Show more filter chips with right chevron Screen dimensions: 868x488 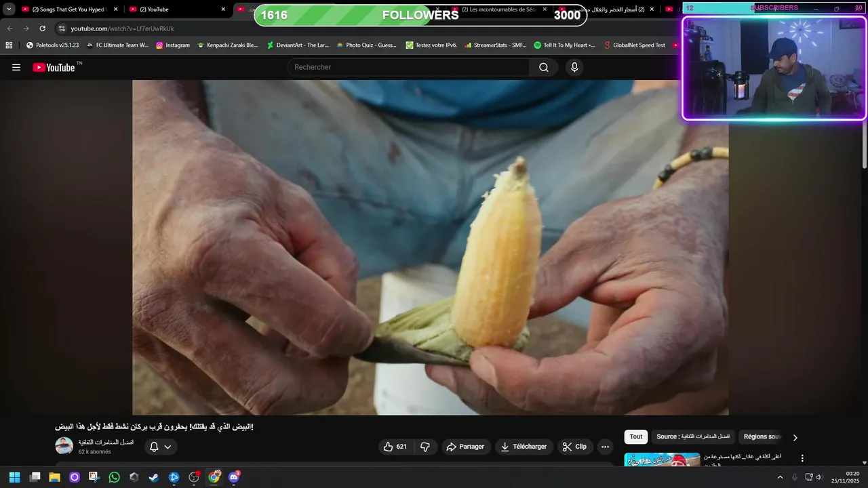coord(795,438)
